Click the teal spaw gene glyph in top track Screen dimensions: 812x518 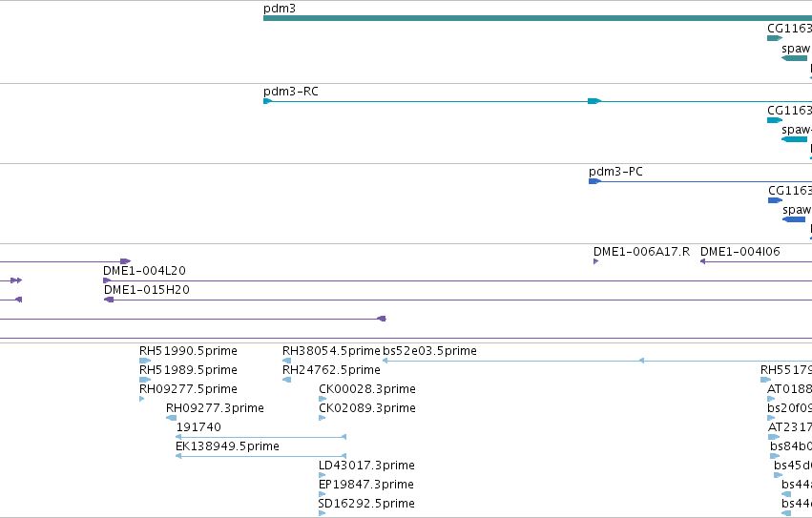tap(795, 58)
